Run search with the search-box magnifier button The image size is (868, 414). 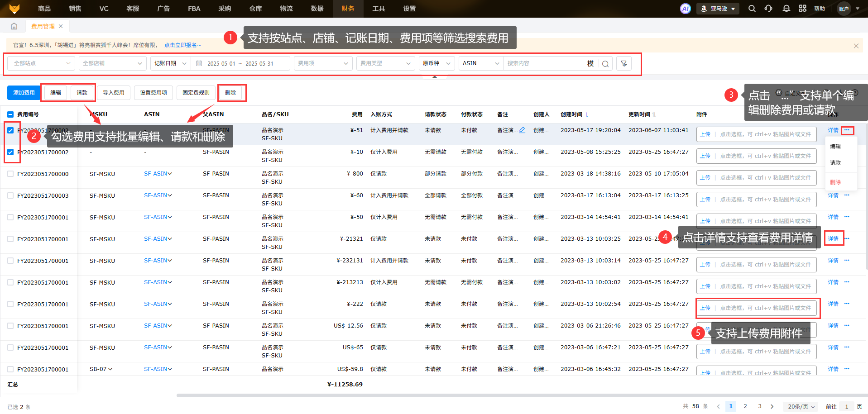605,64
